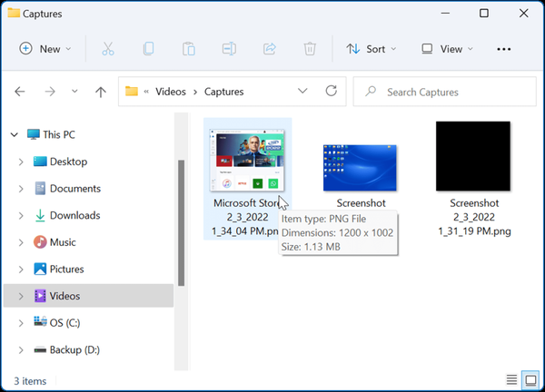Viewport: 545px width, 392px height.
Task: Select the blue desktop Screenshot thumbnail
Action: (x=360, y=168)
